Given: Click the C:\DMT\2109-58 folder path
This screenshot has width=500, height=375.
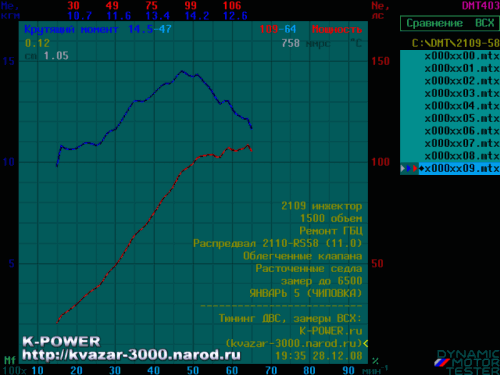Looking at the screenshot, I should point(455,43).
